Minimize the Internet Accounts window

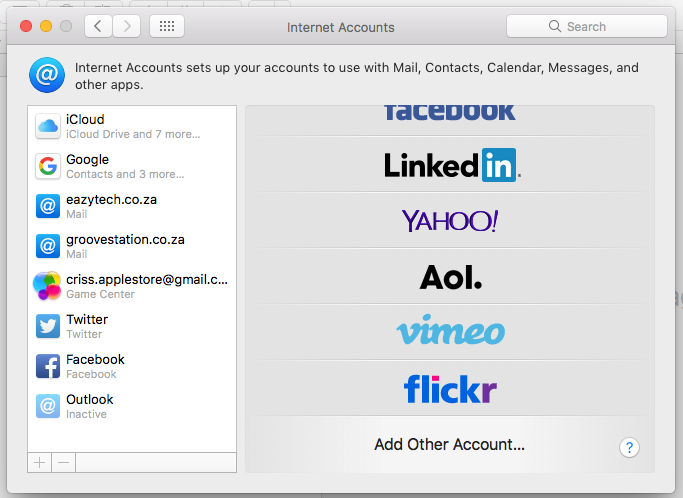(46, 26)
